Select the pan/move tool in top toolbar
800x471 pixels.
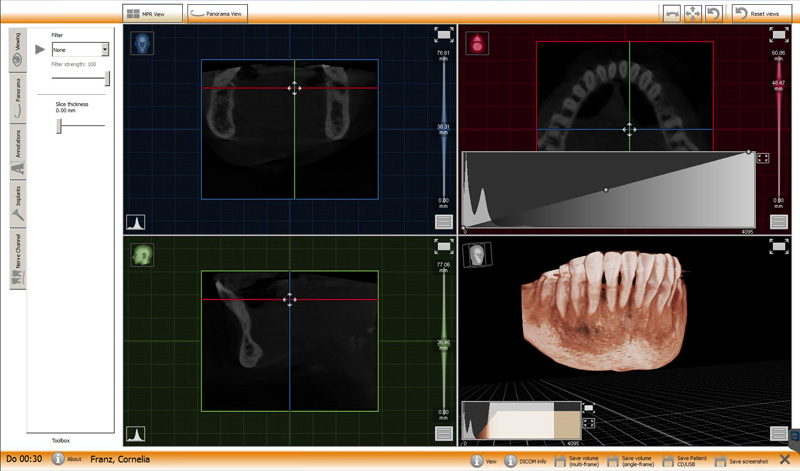click(691, 14)
